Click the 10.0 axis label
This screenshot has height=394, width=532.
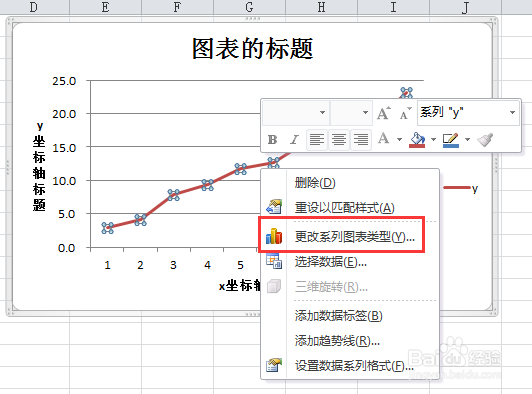[x=64, y=181]
